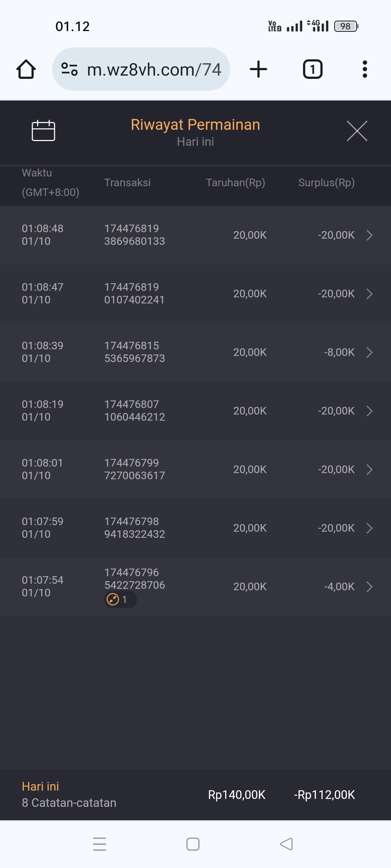
Task: Select transaction ID ending 3869680133
Action: pyautogui.click(x=134, y=235)
